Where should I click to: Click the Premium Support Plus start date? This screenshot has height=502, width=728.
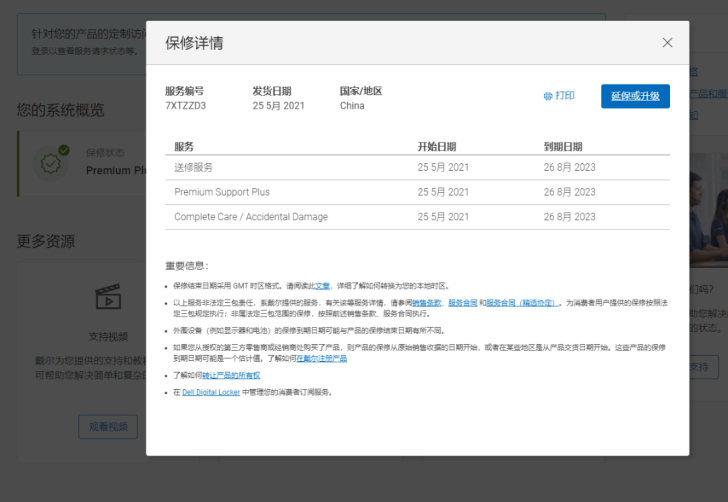point(443,192)
